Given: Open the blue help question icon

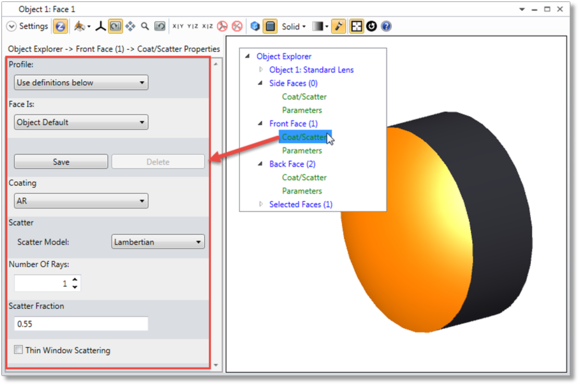Looking at the screenshot, I should tap(386, 26).
